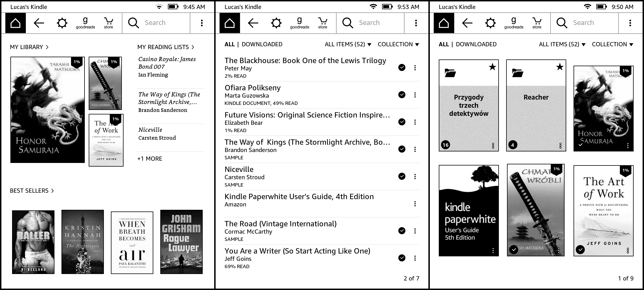Tap Home icon on the 9:53 AM screen

pyautogui.click(x=230, y=23)
